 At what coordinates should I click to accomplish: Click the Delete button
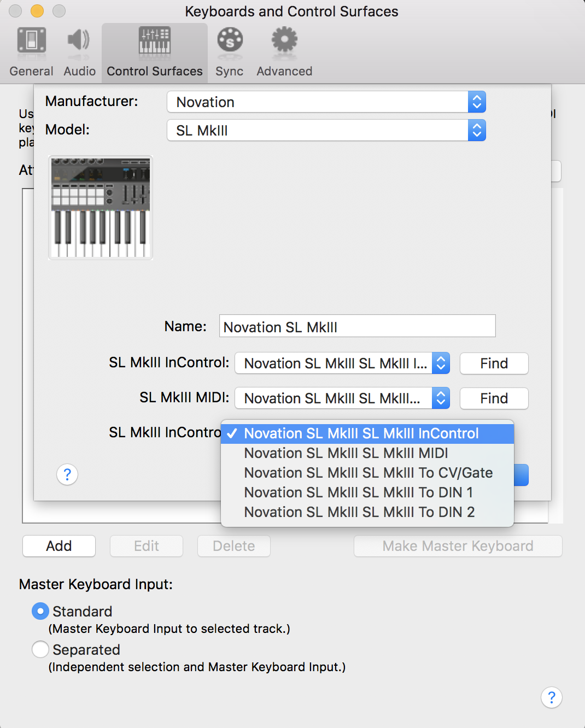point(234,546)
